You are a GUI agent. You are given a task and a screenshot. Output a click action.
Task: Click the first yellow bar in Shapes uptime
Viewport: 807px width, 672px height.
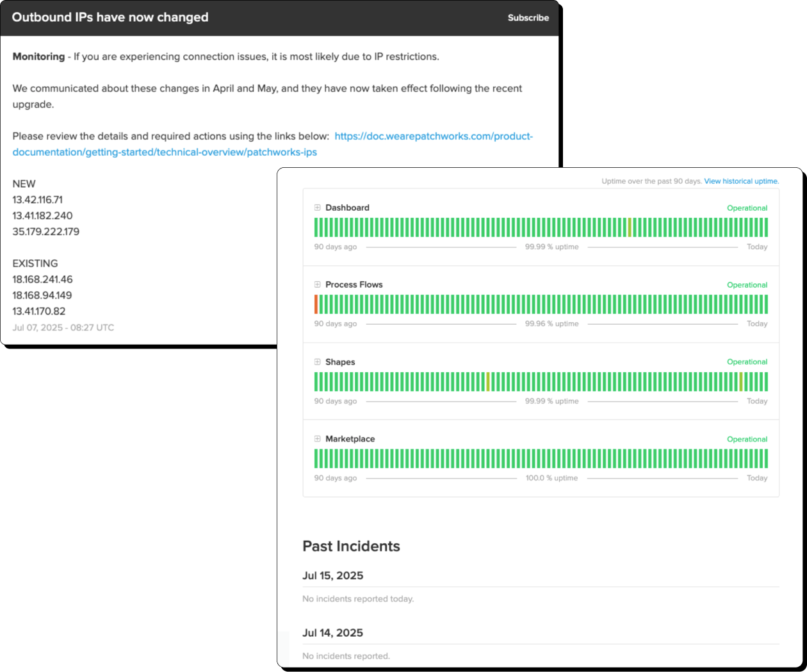coord(488,382)
